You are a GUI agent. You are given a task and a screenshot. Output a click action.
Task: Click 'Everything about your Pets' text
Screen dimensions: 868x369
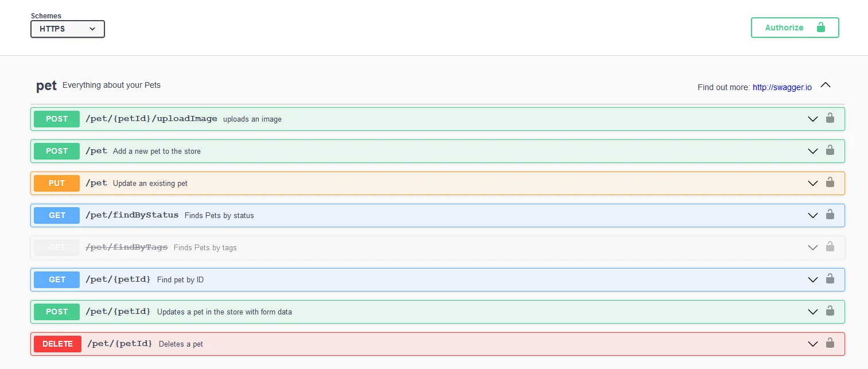(x=111, y=86)
